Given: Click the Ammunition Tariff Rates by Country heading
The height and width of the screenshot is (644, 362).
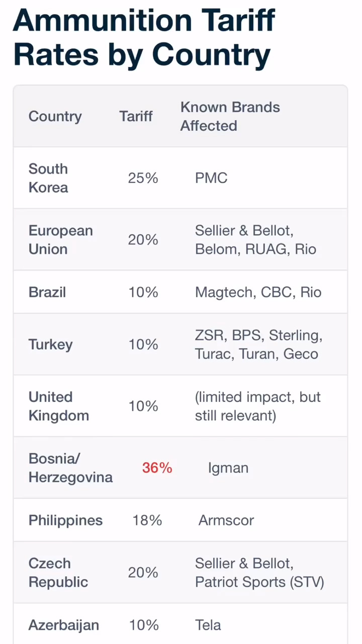Looking at the screenshot, I should pyautogui.click(x=144, y=37).
